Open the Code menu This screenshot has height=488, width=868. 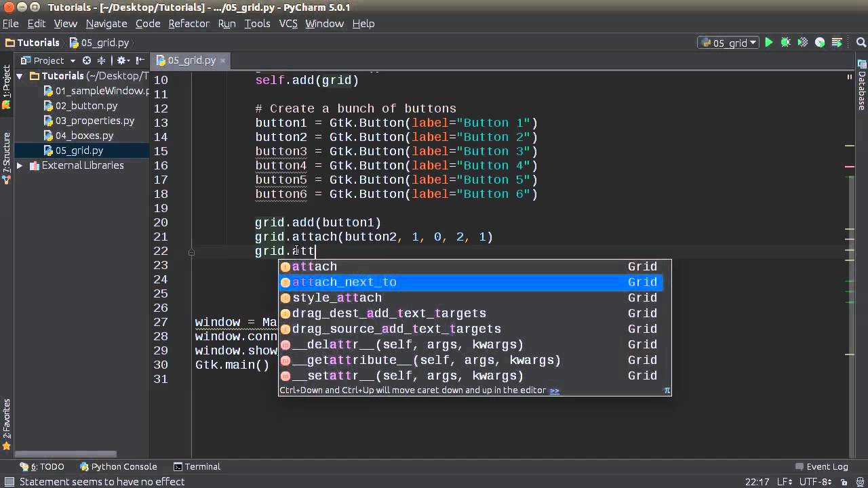pyautogui.click(x=148, y=23)
